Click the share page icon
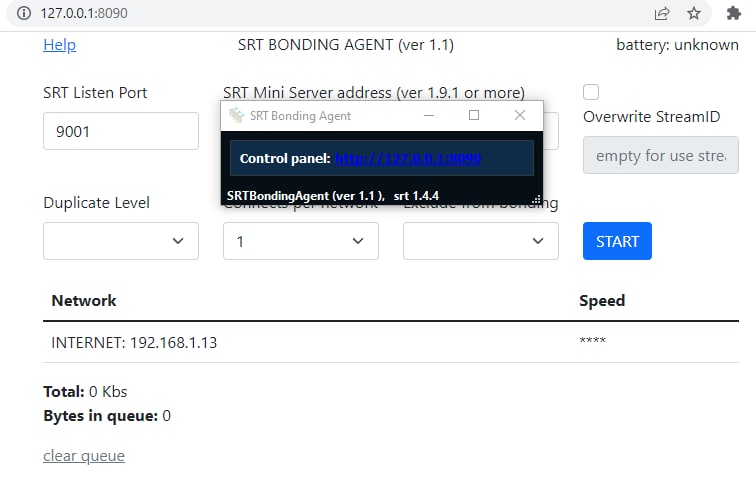This screenshot has width=756, height=479. coord(662,14)
